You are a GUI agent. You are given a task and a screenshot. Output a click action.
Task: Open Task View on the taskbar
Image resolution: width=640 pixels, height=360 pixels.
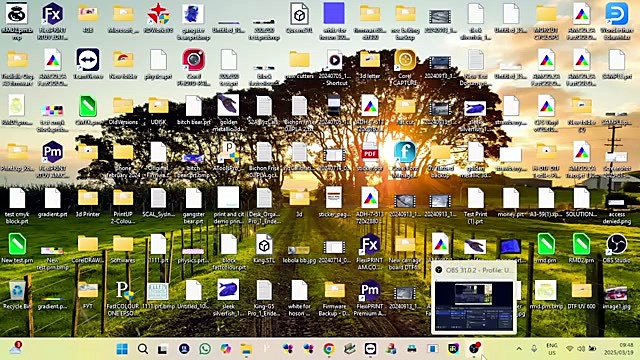point(162,349)
